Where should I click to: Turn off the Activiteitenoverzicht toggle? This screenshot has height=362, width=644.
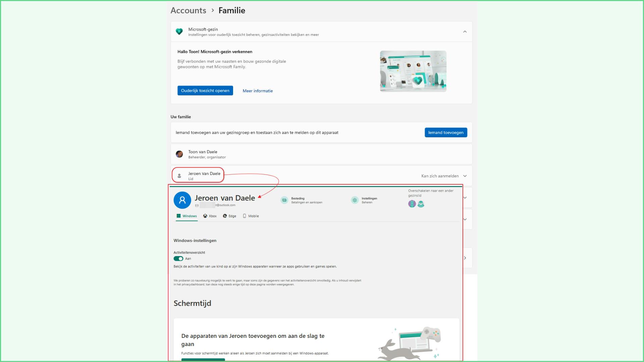tap(178, 258)
